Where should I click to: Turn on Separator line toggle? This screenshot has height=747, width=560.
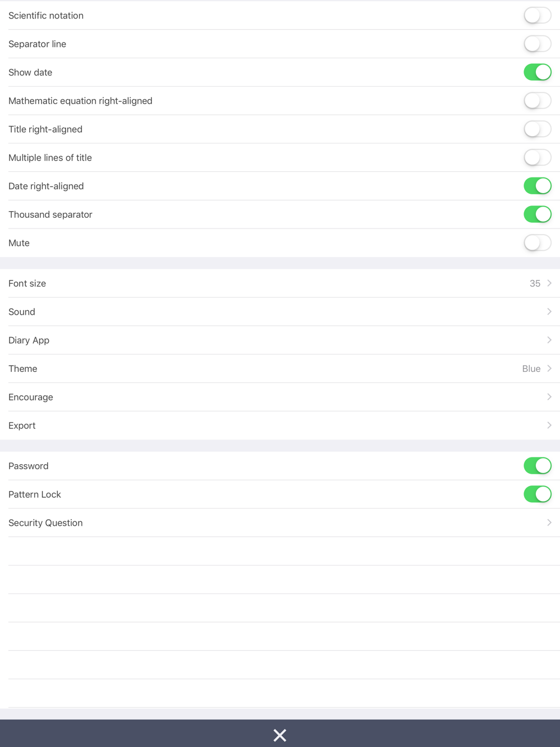coord(537,44)
